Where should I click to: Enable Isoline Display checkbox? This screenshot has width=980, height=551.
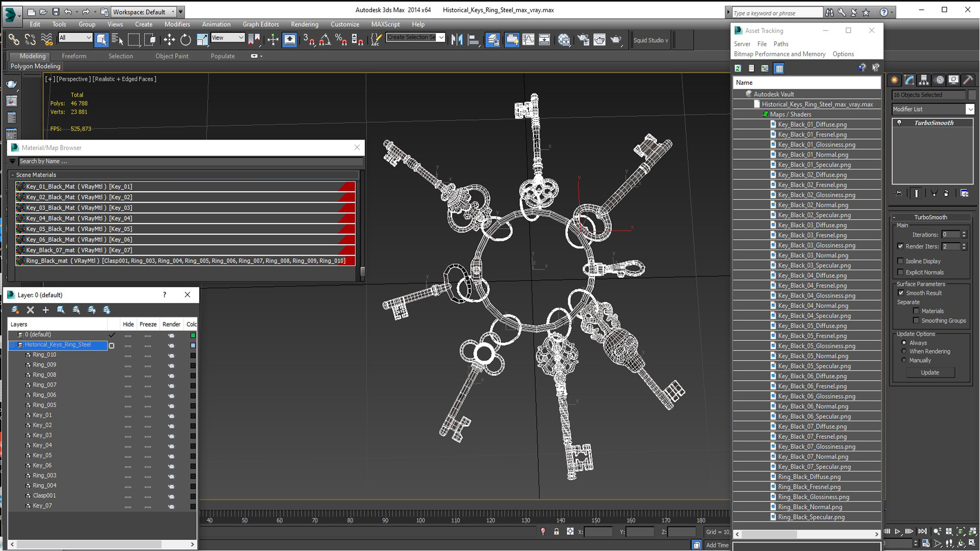pos(900,261)
